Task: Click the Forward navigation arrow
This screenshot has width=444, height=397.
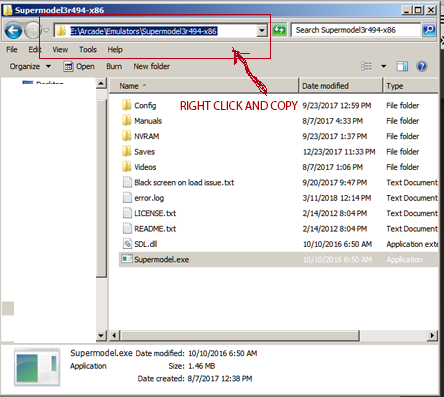Action: click(32, 31)
